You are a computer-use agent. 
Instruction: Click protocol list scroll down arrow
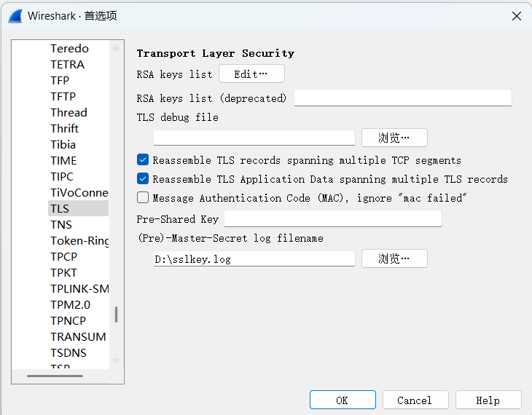[116, 360]
